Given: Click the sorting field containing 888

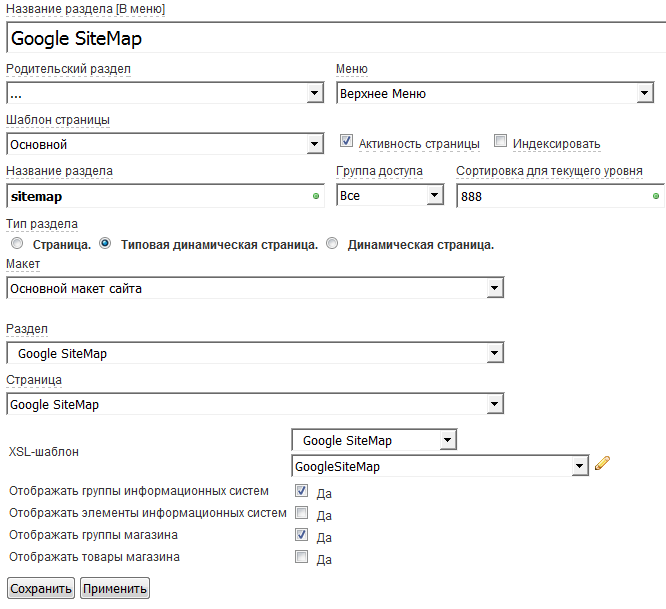Looking at the screenshot, I should point(559,196).
